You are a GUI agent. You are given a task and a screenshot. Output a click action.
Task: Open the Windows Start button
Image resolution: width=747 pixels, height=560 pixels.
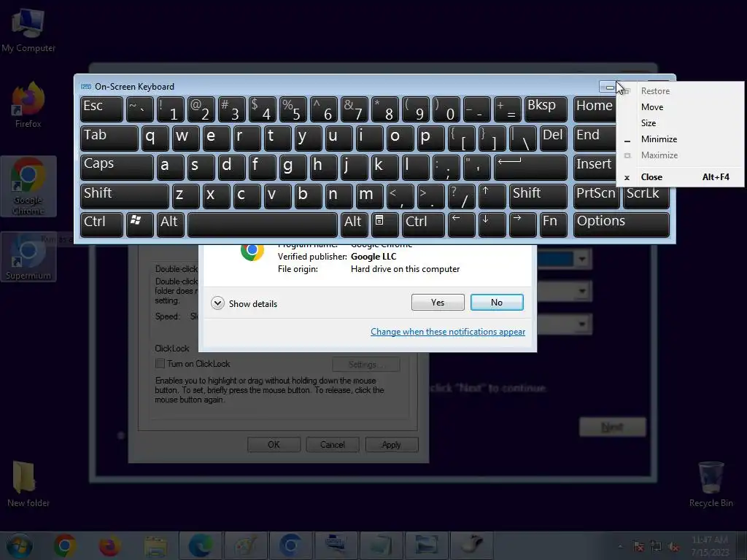tap(20, 545)
